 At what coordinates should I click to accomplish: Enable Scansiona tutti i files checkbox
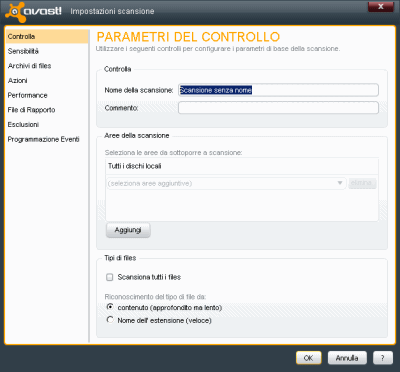(109, 277)
